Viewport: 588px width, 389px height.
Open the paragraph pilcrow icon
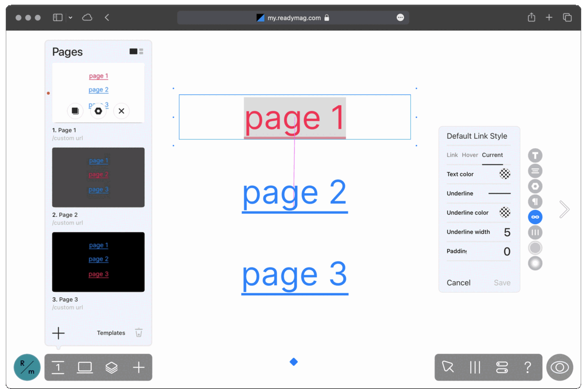535,202
